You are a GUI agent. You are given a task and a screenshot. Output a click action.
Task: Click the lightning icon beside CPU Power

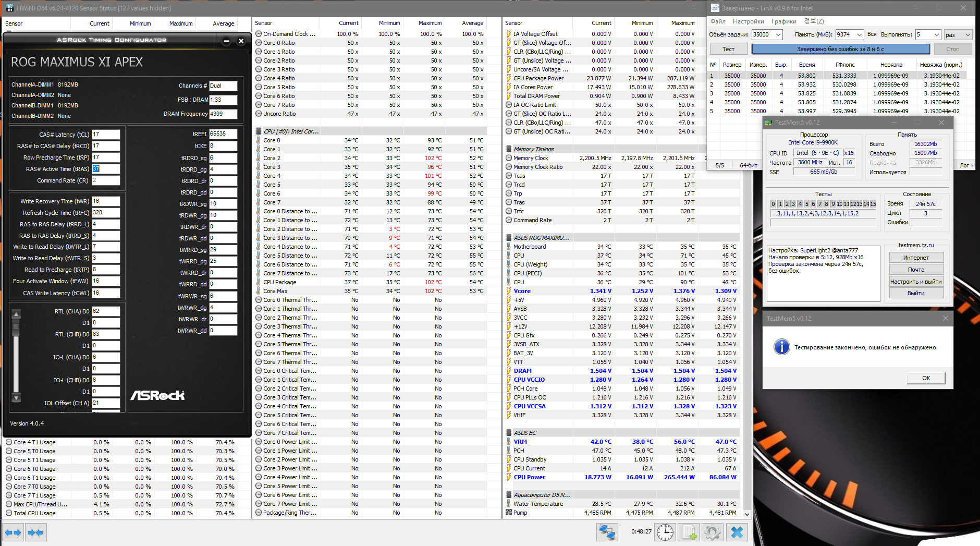coord(509,477)
